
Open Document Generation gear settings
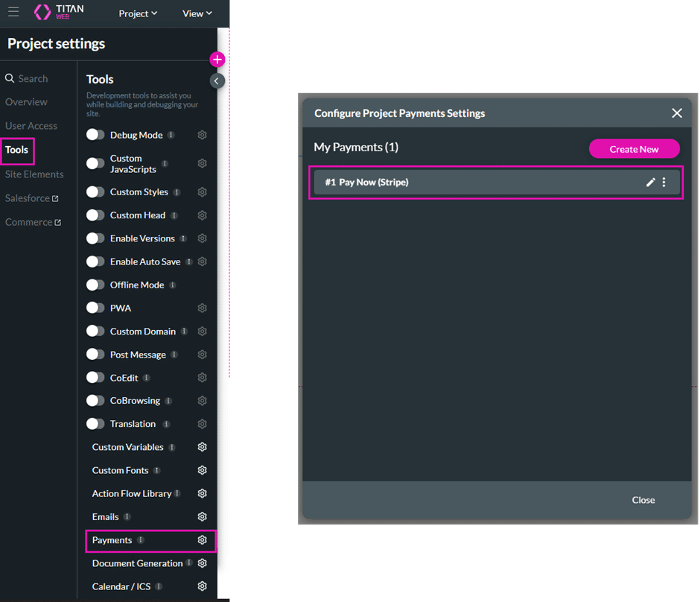pos(202,563)
